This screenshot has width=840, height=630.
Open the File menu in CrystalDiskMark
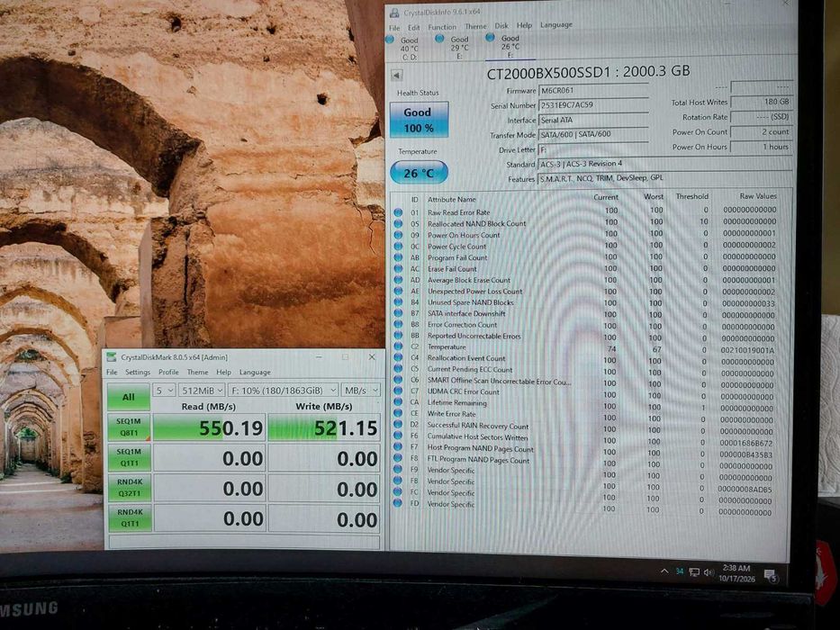coord(112,373)
